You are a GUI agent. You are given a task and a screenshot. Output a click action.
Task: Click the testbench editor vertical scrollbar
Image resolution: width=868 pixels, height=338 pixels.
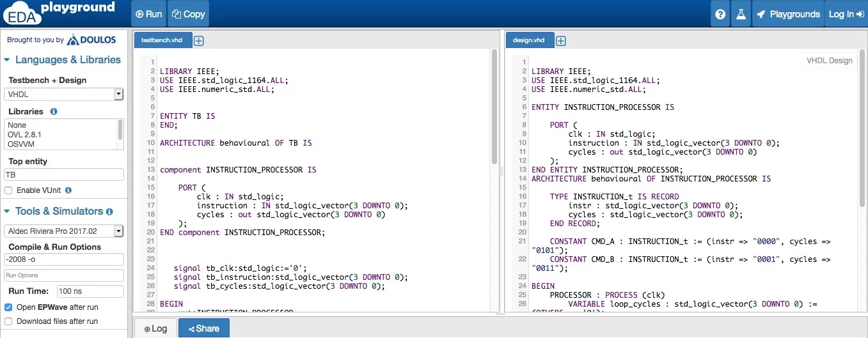[494, 107]
